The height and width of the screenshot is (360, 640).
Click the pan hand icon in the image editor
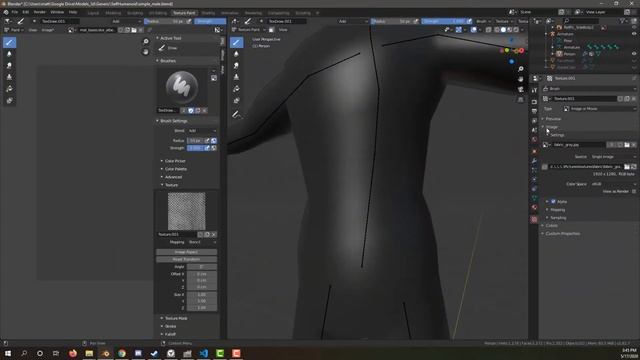click(x=146, y=52)
